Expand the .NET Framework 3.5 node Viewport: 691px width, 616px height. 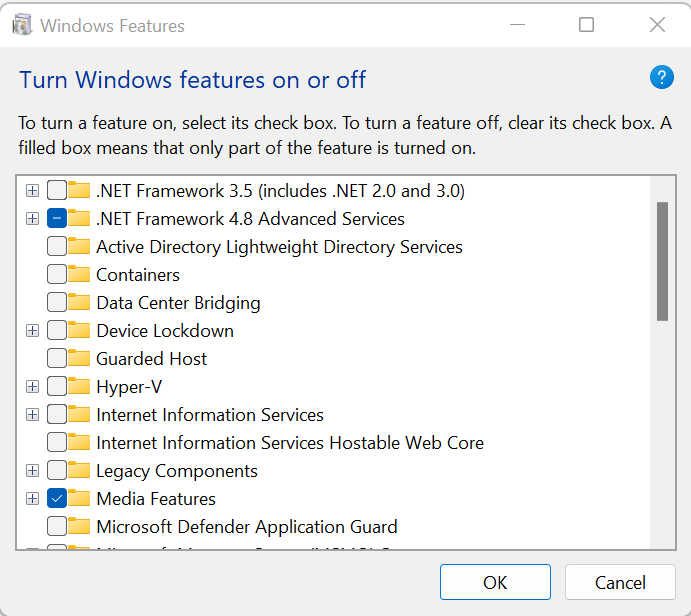click(x=32, y=190)
